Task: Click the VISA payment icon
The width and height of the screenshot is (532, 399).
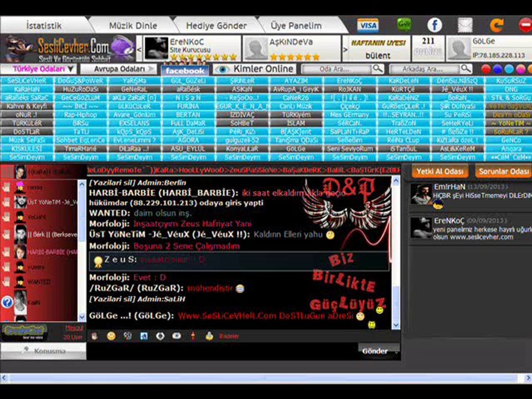Action: [368, 25]
